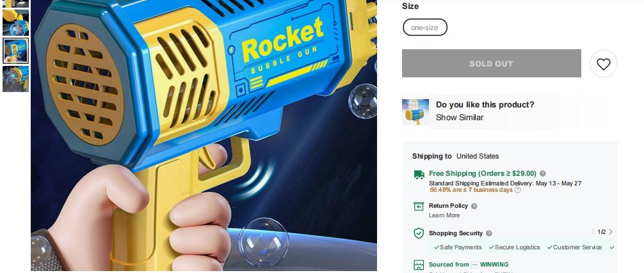This screenshot has height=273, width=644.
Task: Click the Free Shipping help question mark
Action: click(x=543, y=173)
